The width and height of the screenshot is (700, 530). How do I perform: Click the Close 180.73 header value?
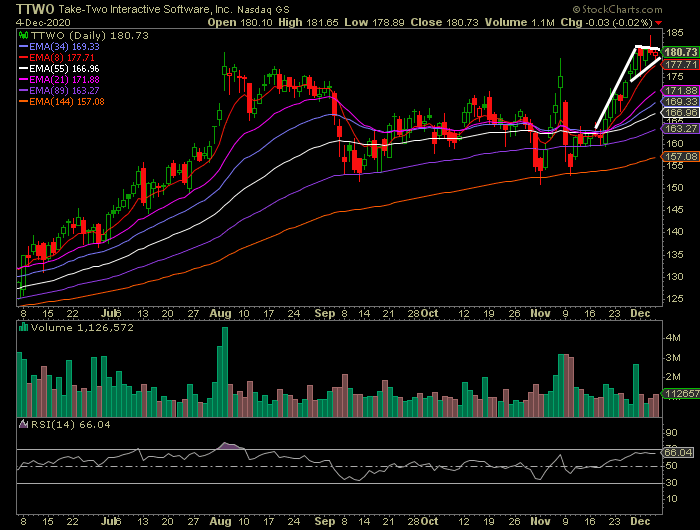pyautogui.click(x=444, y=22)
